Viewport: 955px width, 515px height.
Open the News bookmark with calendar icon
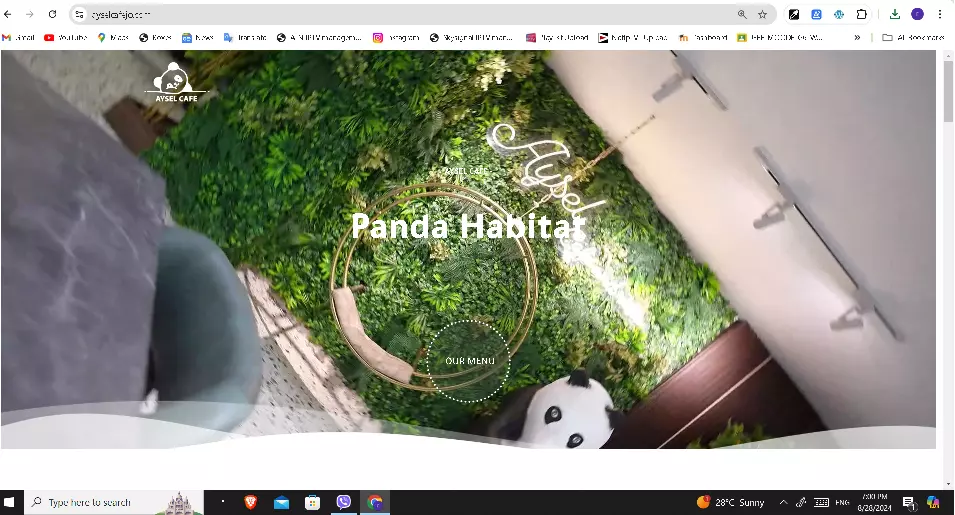pyautogui.click(x=197, y=38)
